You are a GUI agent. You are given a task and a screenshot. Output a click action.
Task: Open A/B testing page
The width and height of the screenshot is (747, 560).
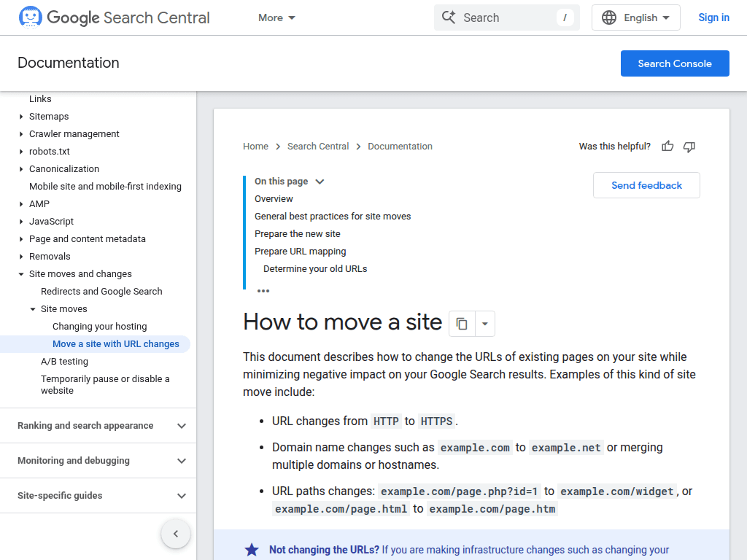64,362
